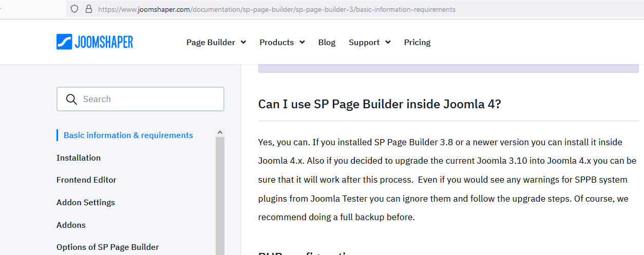Click the sidebar scrollbar up arrow
Screen dimensions: 644x255
pos(220,132)
